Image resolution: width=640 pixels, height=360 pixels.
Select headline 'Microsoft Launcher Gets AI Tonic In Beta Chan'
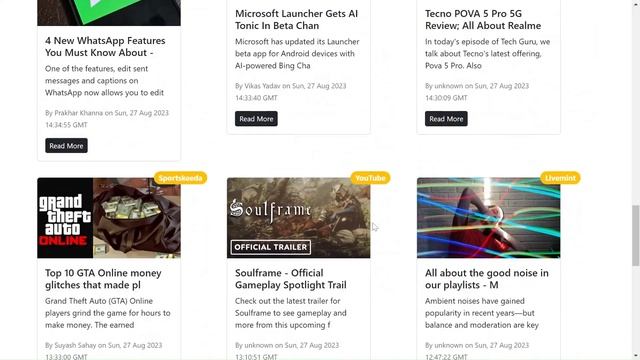296,20
